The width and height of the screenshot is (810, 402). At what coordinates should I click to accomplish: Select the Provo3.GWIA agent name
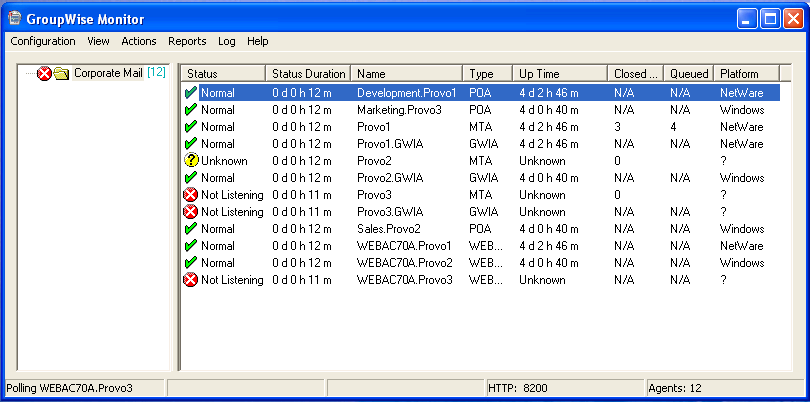391,212
